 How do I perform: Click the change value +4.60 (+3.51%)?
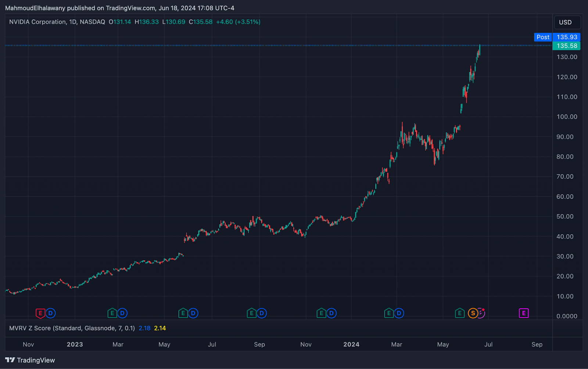click(x=238, y=22)
